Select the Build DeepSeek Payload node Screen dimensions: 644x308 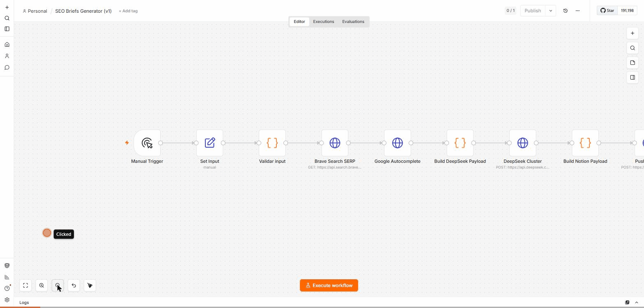[460, 143]
